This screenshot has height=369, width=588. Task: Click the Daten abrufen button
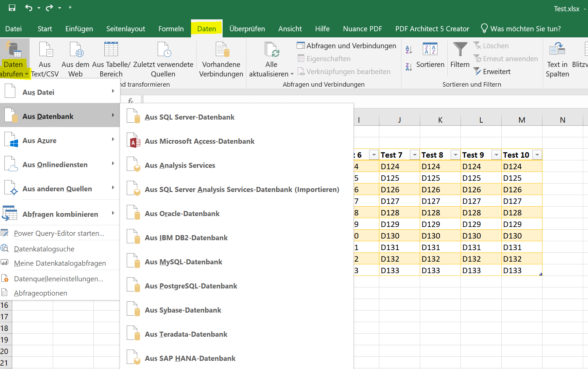point(14,58)
